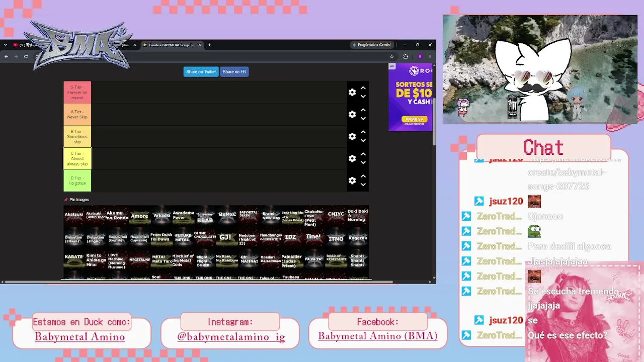
Task: Select the C Tier Almost always skip label
Action: tap(77, 158)
